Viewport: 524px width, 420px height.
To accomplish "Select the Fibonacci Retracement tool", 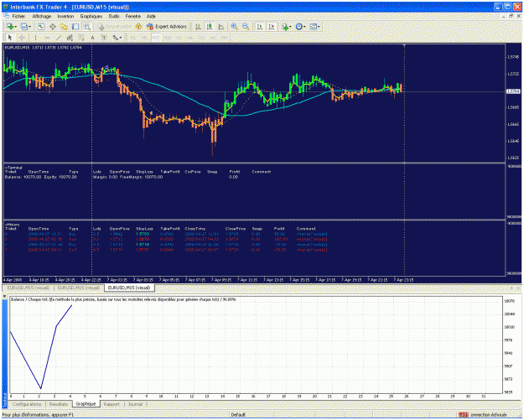I will tap(80, 38).
